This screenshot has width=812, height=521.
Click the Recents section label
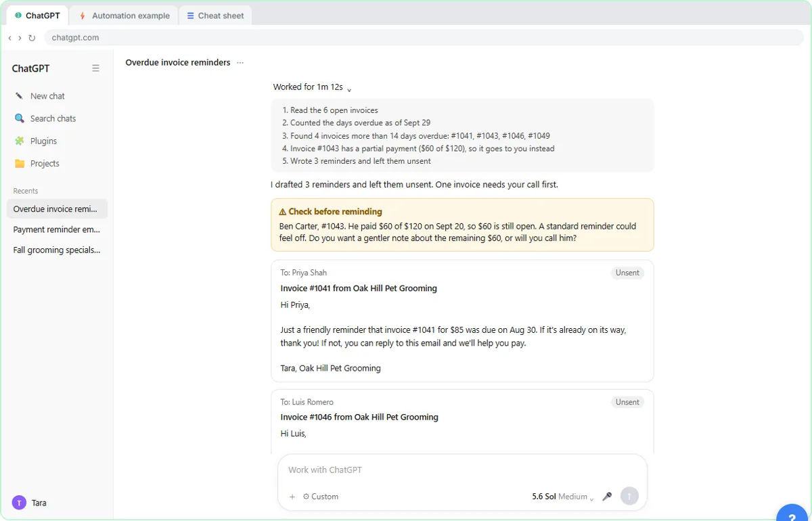[x=26, y=191]
